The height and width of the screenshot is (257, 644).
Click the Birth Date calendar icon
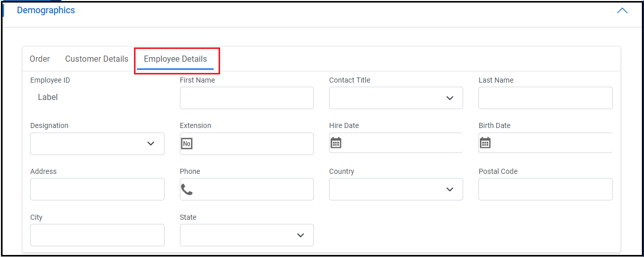[486, 143]
